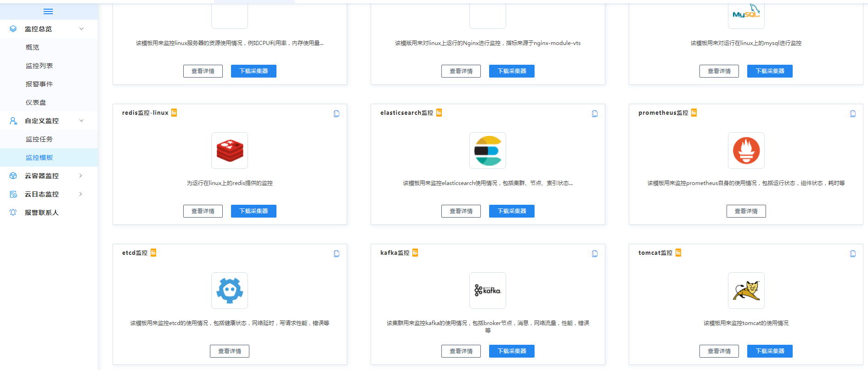View details of etcd监控 template
Image resolution: width=868 pixels, height=370 pixels.
click(230, 351)
